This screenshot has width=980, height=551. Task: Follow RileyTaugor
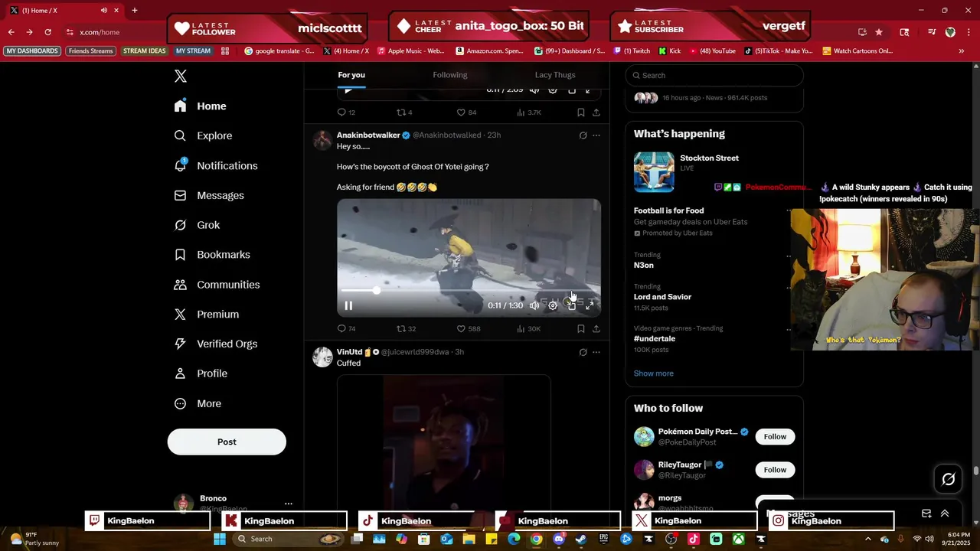click(775, 469)
